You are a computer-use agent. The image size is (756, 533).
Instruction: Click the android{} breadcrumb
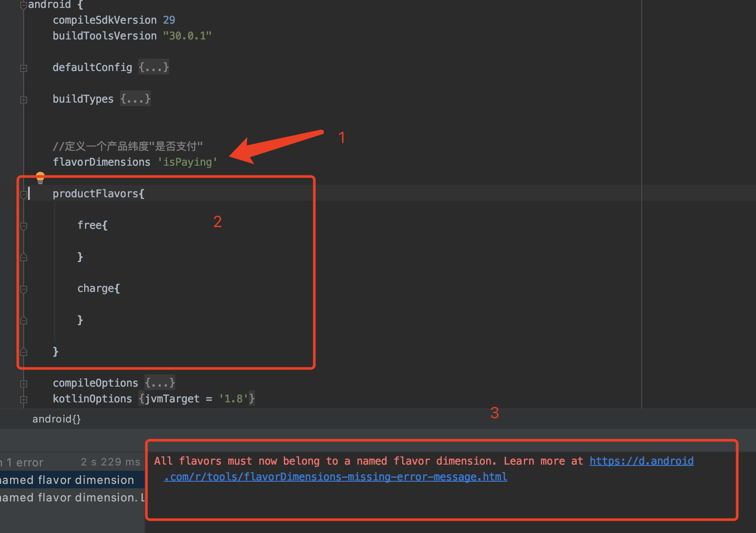57,419
